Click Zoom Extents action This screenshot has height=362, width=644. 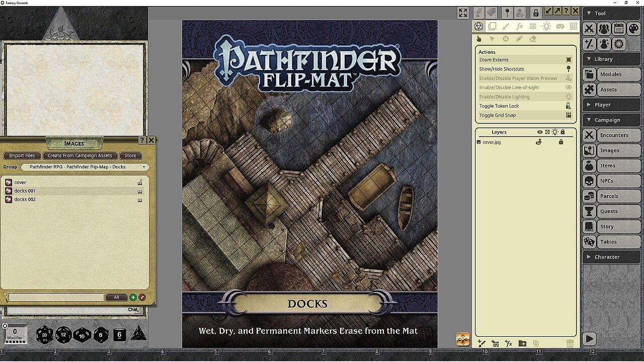click(525, 60)
